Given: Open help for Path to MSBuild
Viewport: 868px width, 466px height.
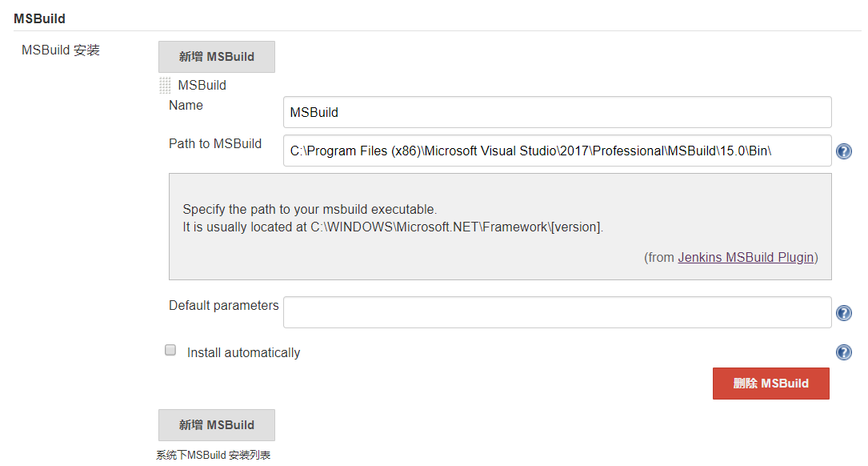Looking at the screenshot, I should coord(843,151).
